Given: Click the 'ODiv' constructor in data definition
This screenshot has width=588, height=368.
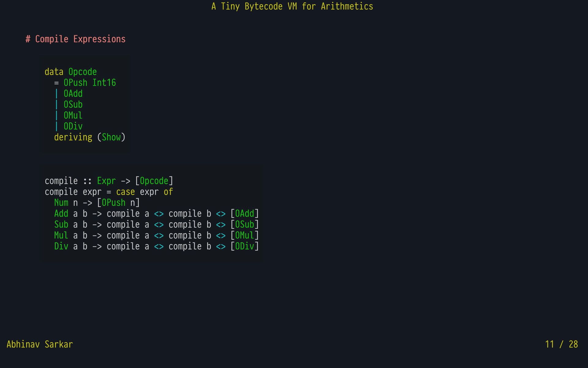Looking at the screenshot, I should coord(73,126).
